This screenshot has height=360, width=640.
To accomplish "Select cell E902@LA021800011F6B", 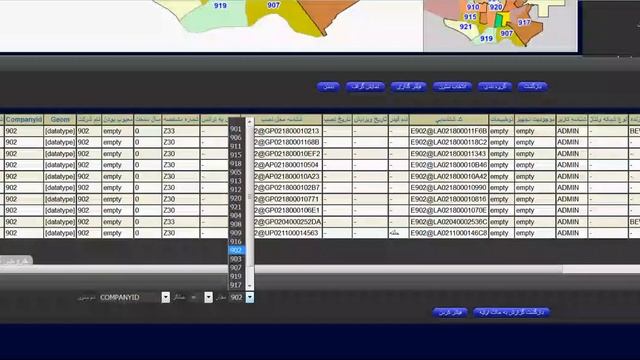I will pos(449,131).
